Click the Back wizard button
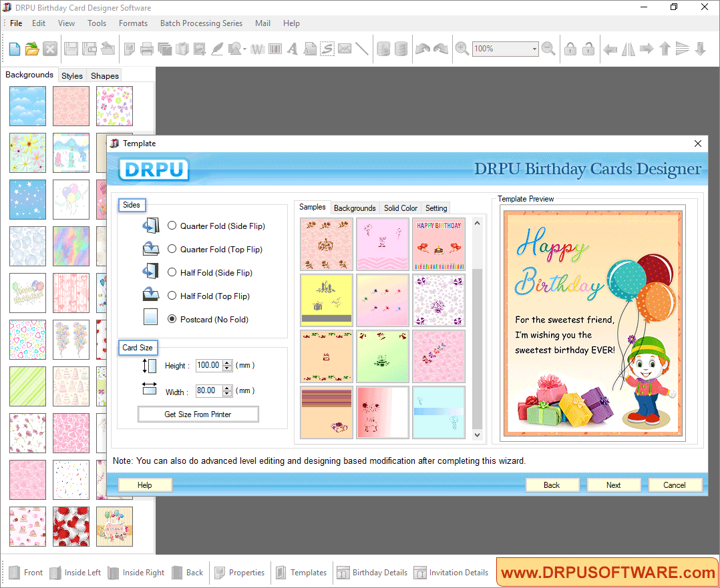This screenshot has width=720, height=588. point(552,485)
